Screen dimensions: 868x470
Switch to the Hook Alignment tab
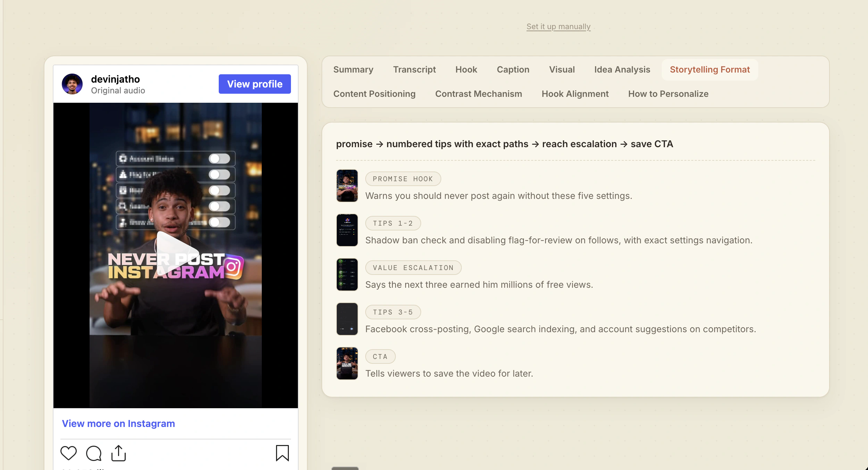pyautogui.click(x=575, y=94)
